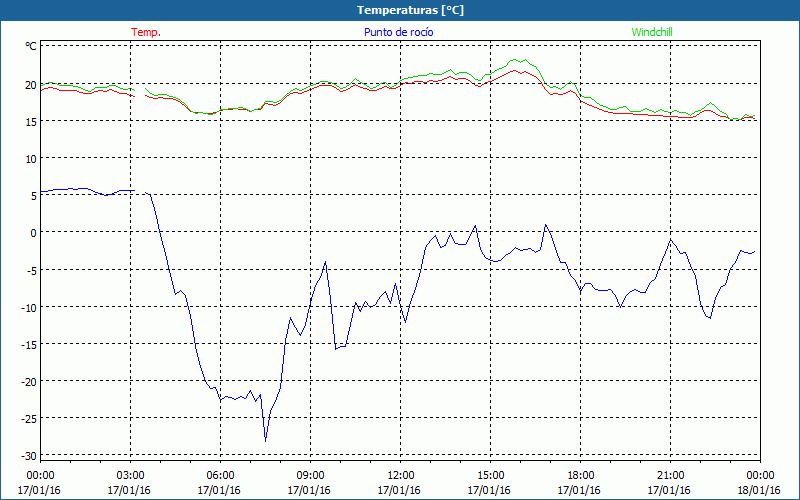Click the '-15' value on y-axis
This screenshot has height=500, width=800.
[x=29, y=345]
